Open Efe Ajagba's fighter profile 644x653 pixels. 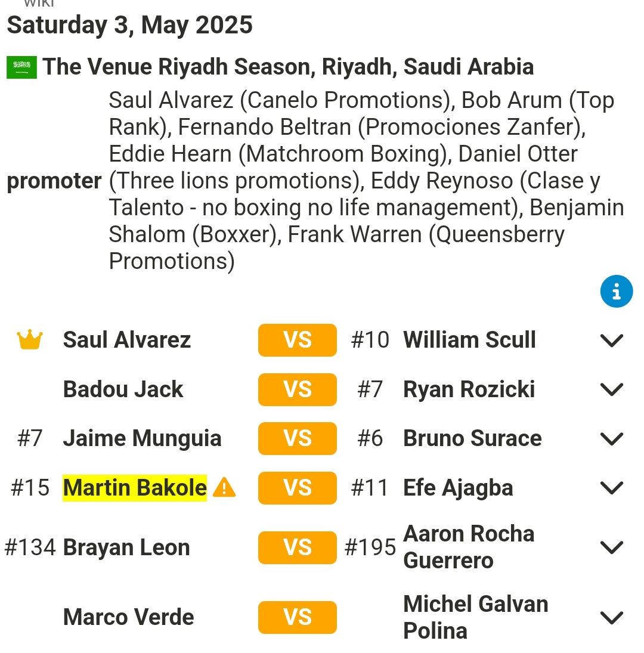(x=458, y=488)
